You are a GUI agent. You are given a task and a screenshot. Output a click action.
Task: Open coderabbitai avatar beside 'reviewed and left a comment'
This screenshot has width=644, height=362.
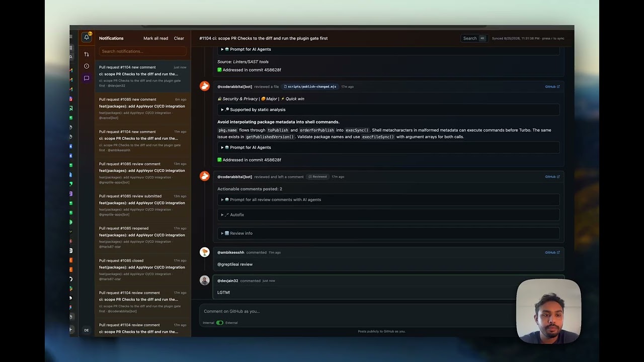pyautogui.click(x=204, y=176)
